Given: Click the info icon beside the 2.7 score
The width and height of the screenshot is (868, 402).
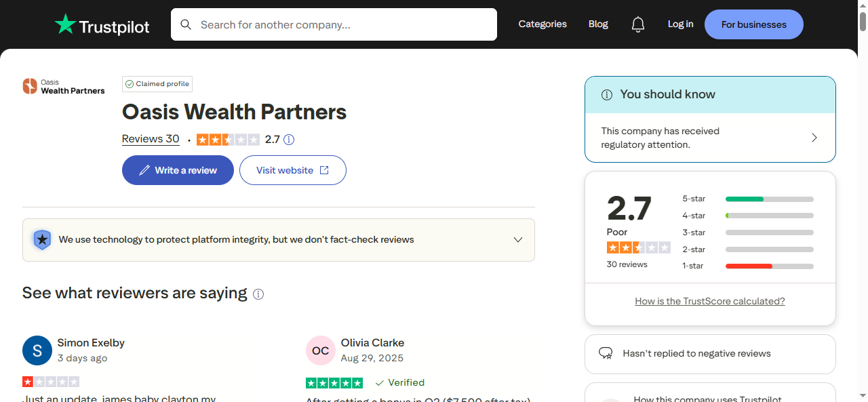Looking at the screenshot, I should tap(289, 140).
